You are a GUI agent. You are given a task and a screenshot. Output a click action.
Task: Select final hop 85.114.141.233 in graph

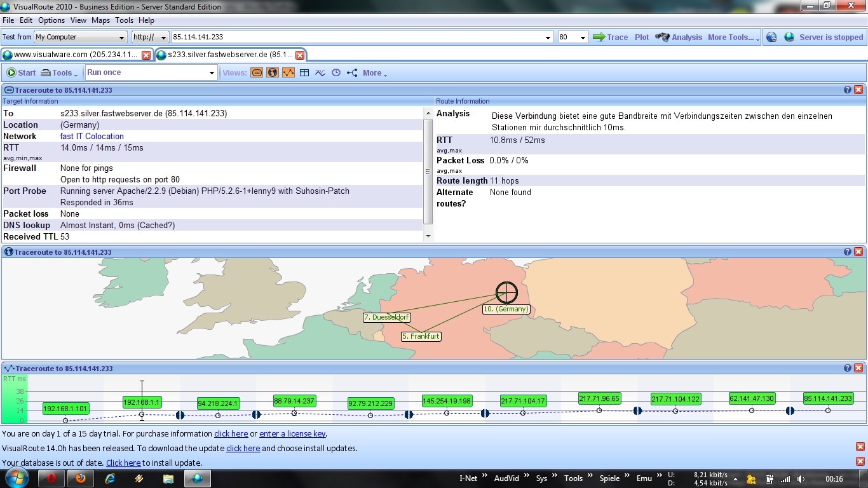tap(828, 398)
